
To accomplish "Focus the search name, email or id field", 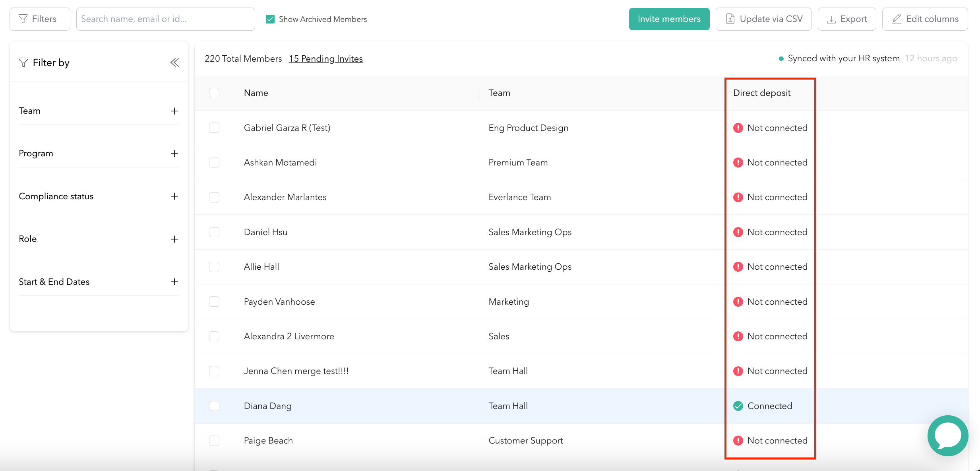I will click(165, 19).
